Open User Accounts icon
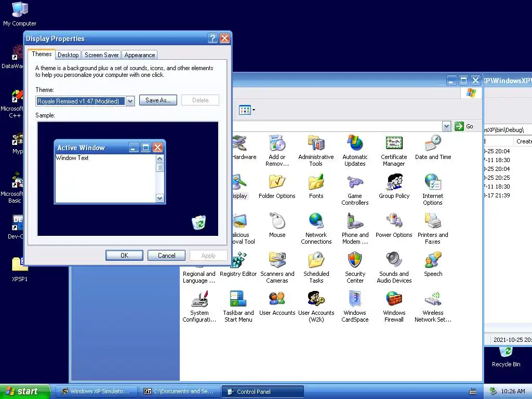This screenshot has height=399, width=532. pos(277,303)
